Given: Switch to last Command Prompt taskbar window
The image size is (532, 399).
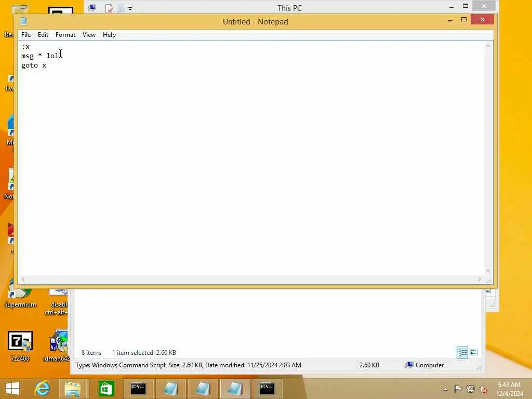Looking at the screenshot, I should [267, 389].
